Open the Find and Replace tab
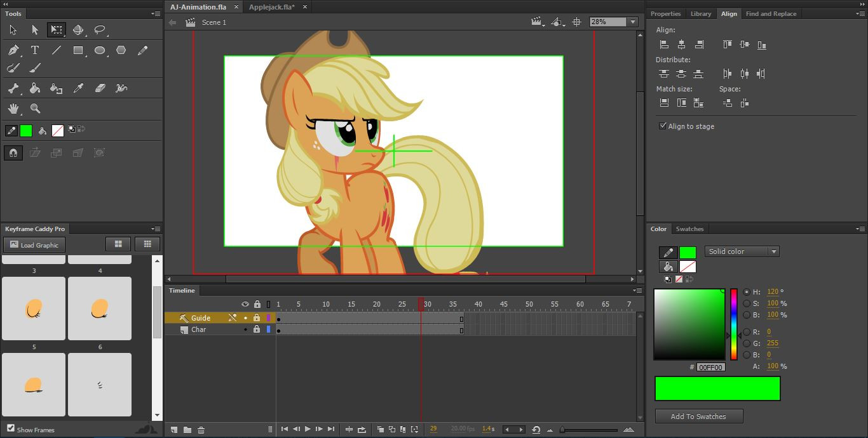868x438 pixels. (771, 13)
